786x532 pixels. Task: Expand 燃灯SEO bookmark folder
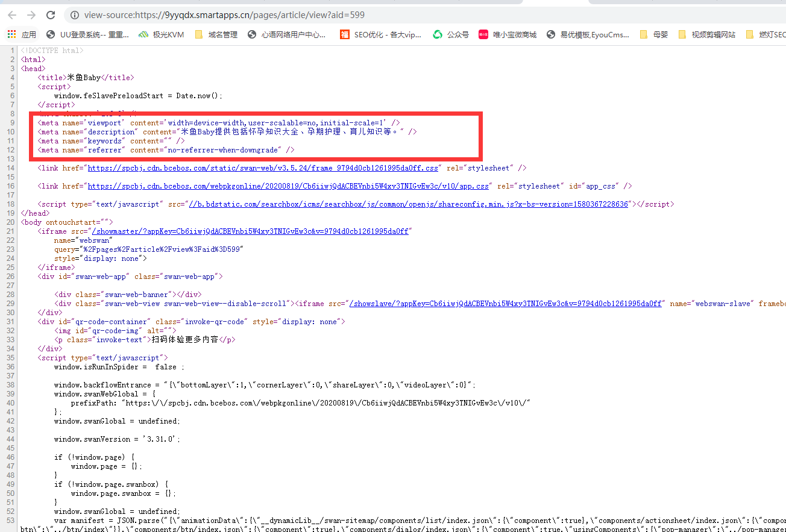(x=766, y=34)
